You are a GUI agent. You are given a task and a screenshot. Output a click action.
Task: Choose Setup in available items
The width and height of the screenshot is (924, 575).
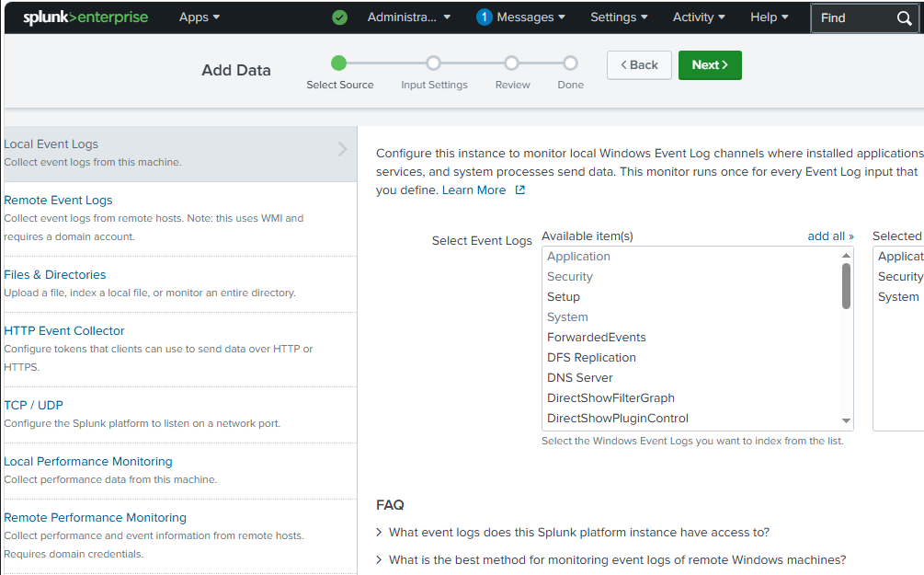(x=691, y=296)
